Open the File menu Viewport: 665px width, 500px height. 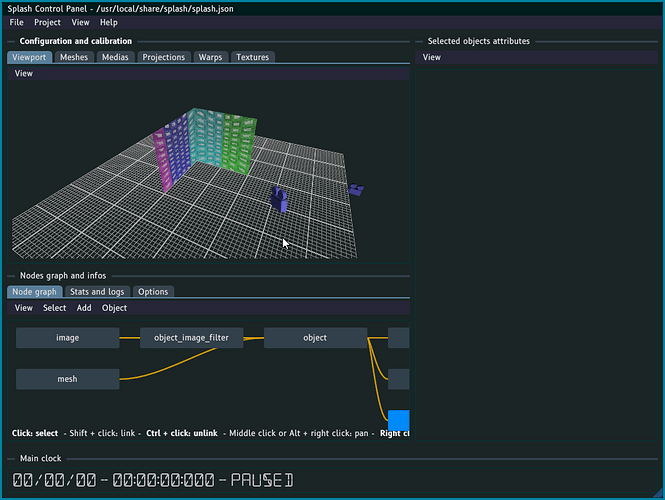coord(16,22)
